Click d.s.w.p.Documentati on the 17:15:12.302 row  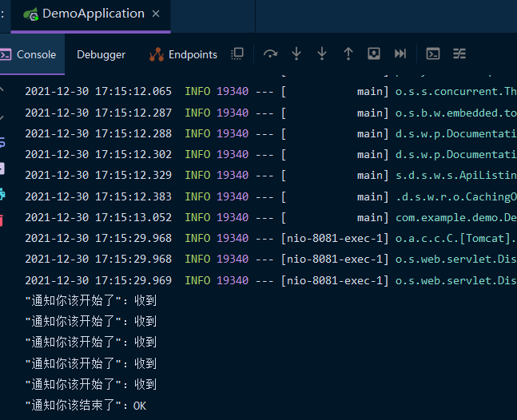(x=456, y=154)
